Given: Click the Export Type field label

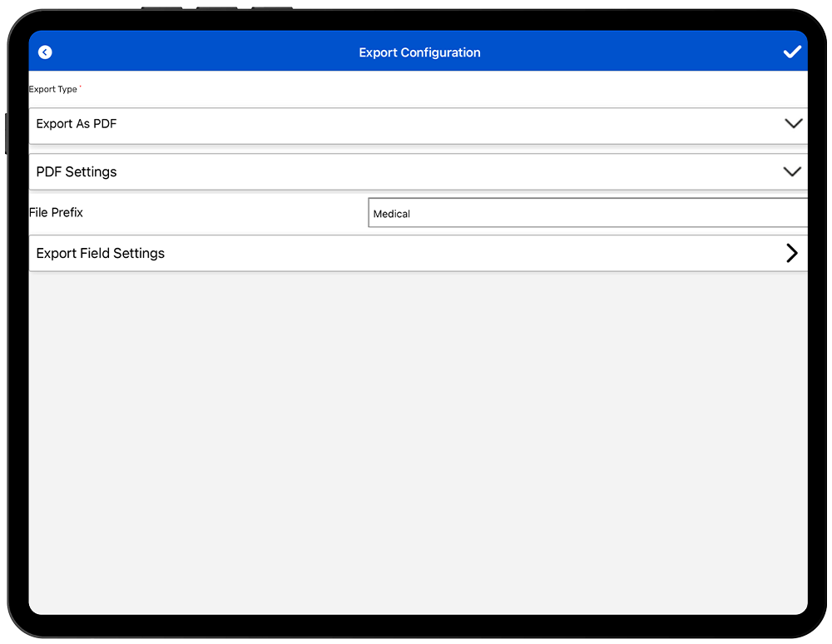Looking at the screenshot, I should (x=52, y=90).
